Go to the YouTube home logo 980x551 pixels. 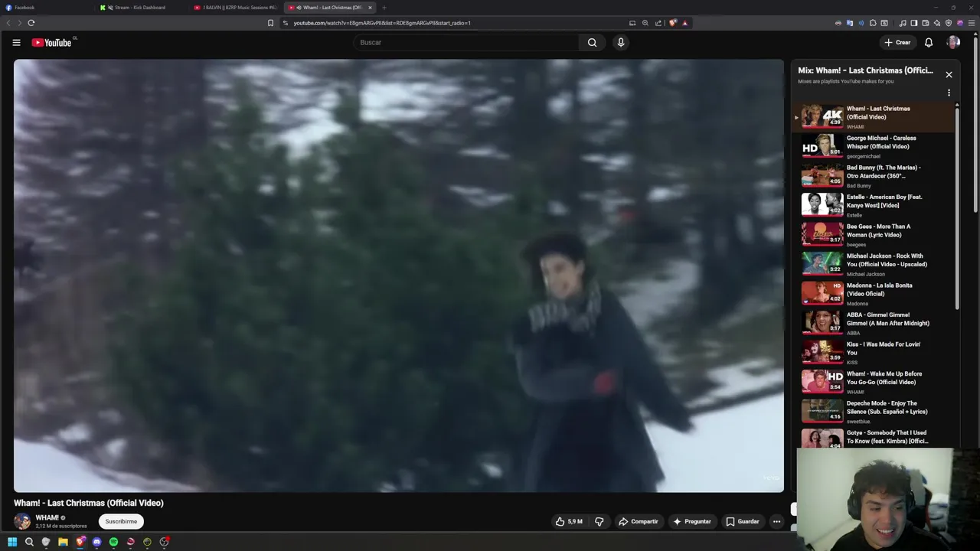pos(51,43)
